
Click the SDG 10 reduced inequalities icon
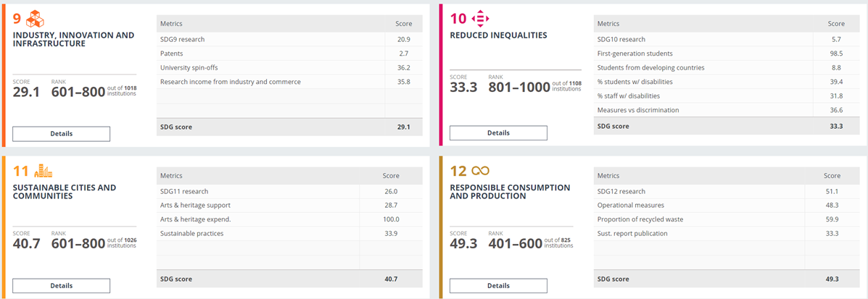click(481, 18)
